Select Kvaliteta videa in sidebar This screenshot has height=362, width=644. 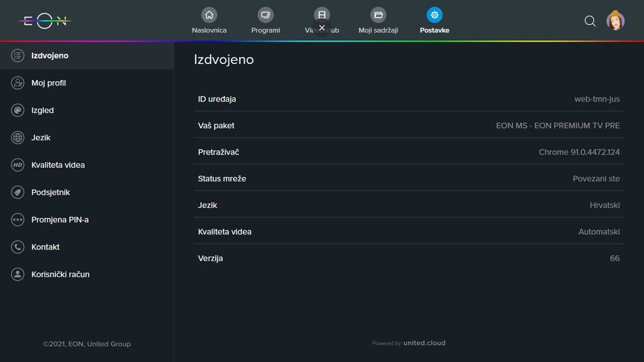[58, 165]
